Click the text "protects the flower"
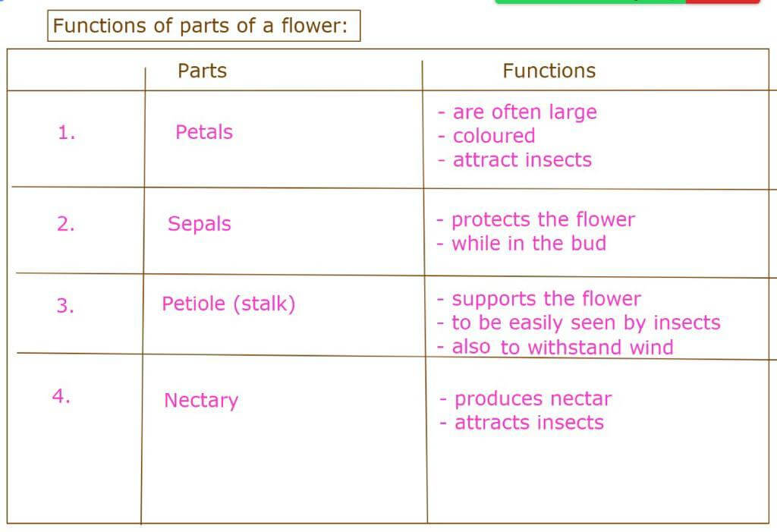The height and width of the screenshot is (532, 777). tap(543, 220)
